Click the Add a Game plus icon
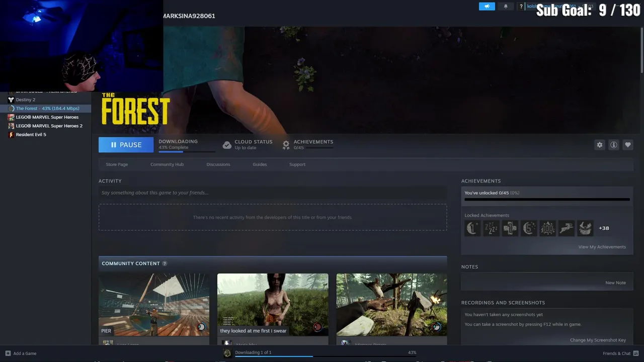 (x=8, y=353)
